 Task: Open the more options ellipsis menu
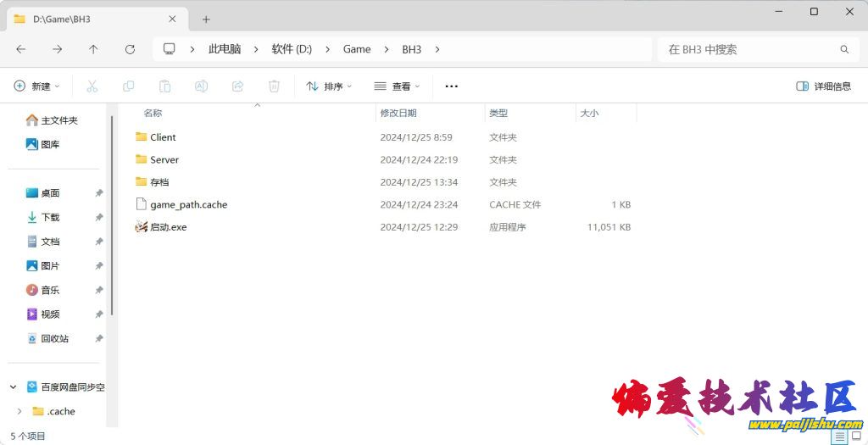(451, 86)
